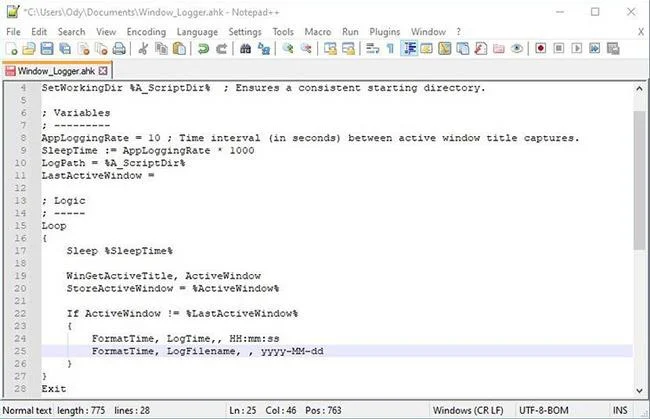Toggle Word Wrap in the toolbar

click(372, 49)
